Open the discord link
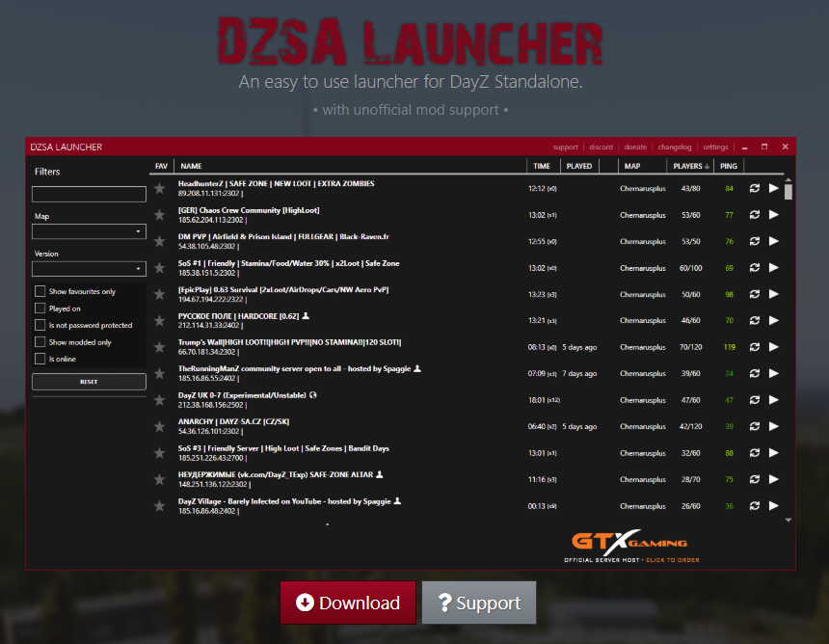The image size is (829, 644). click(601, 147)
